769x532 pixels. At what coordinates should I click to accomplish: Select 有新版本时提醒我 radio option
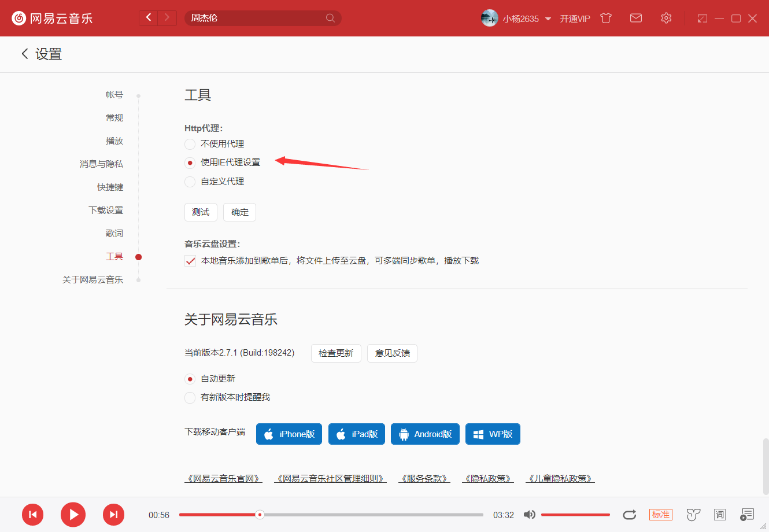click(x=190, y=398)
